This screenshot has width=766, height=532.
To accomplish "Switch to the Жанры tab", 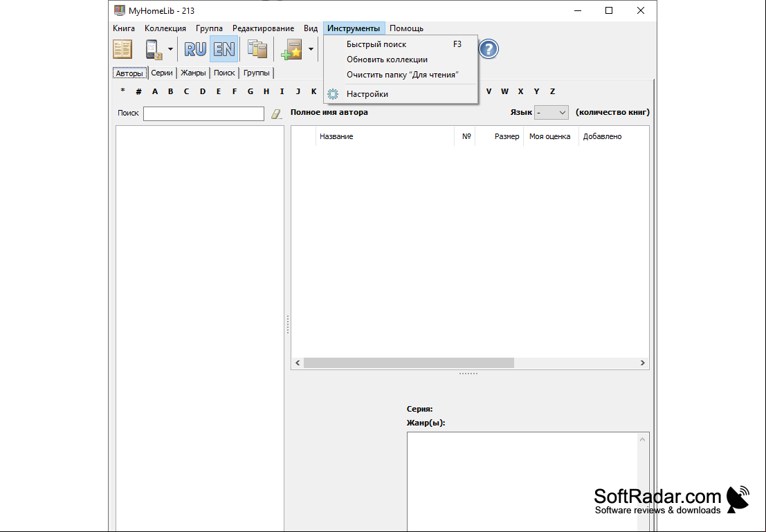I will click(193, 73).
